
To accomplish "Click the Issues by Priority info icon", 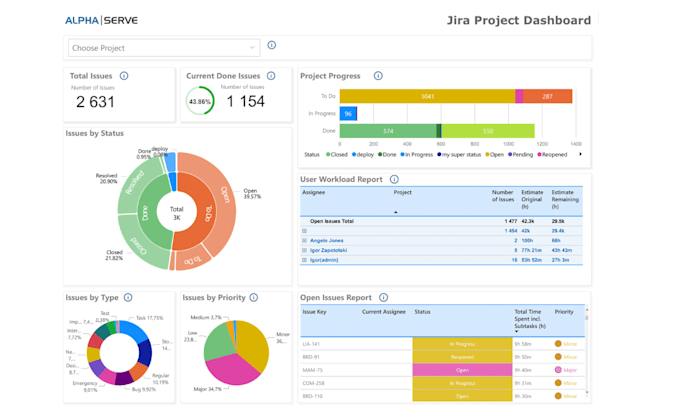I will coord(254,298).
